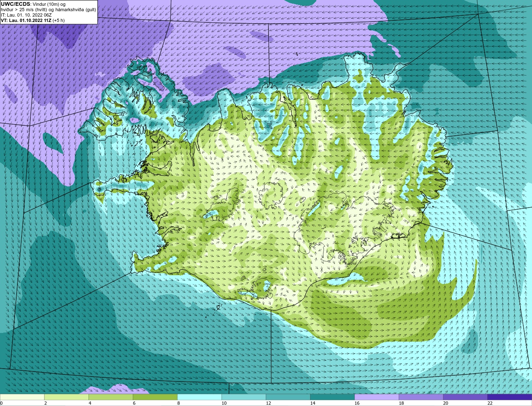
Task: Click the teal 12–14 m/s legend swatch
Action: pyautogui.click(x=288, y=397)
